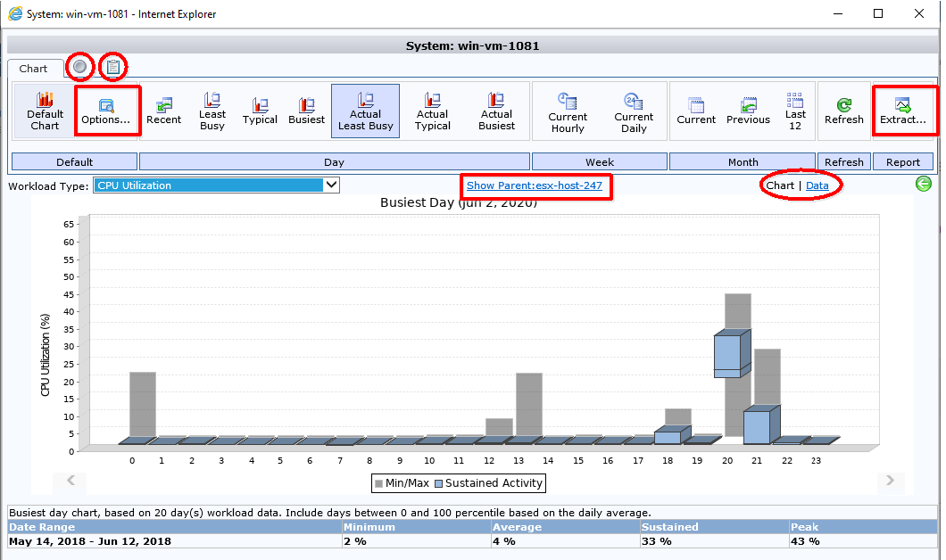
Task: Click the 'System: win-vm-1081' page header
Action: tap(472, 45)
